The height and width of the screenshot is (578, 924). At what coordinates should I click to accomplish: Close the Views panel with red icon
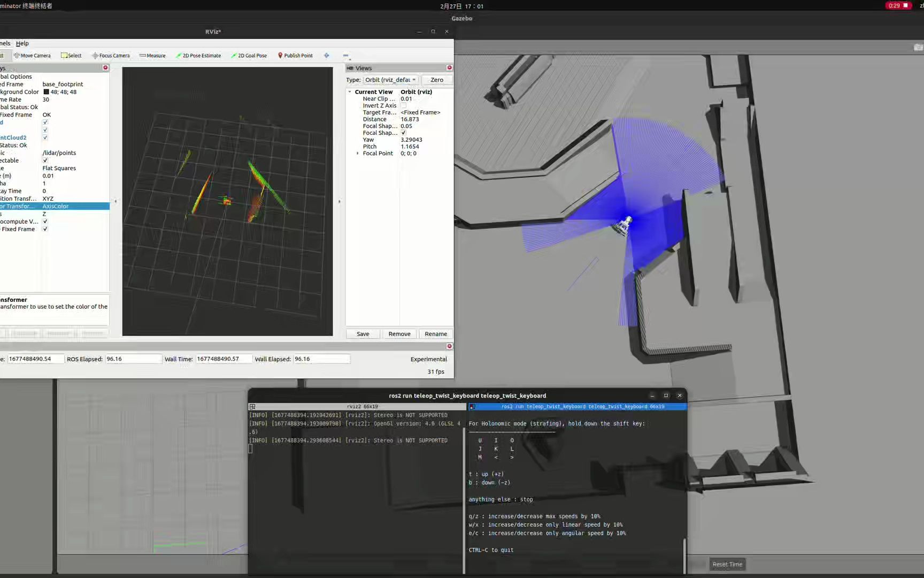(x=449, y=68)
